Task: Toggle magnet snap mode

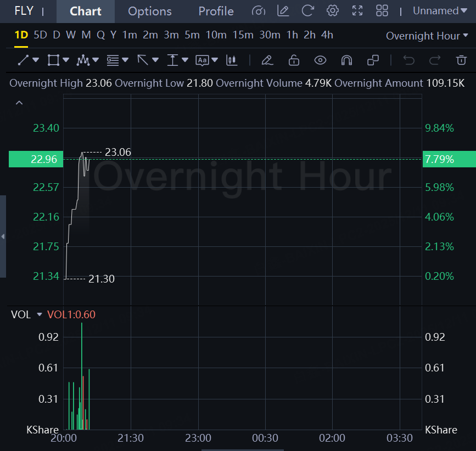Action: pos(346,60)
